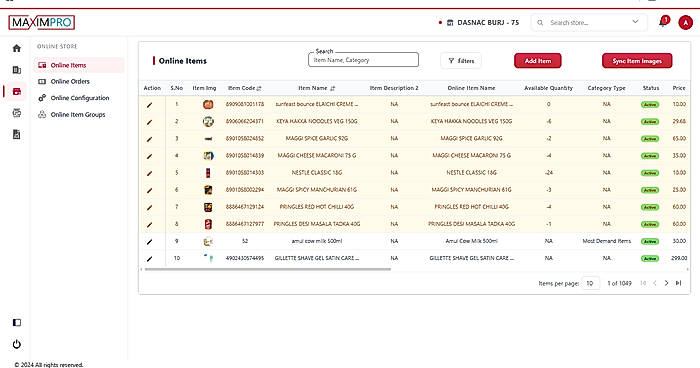700x368 pixels.
Task: Click Available Quantity column header
Action: 548,88
